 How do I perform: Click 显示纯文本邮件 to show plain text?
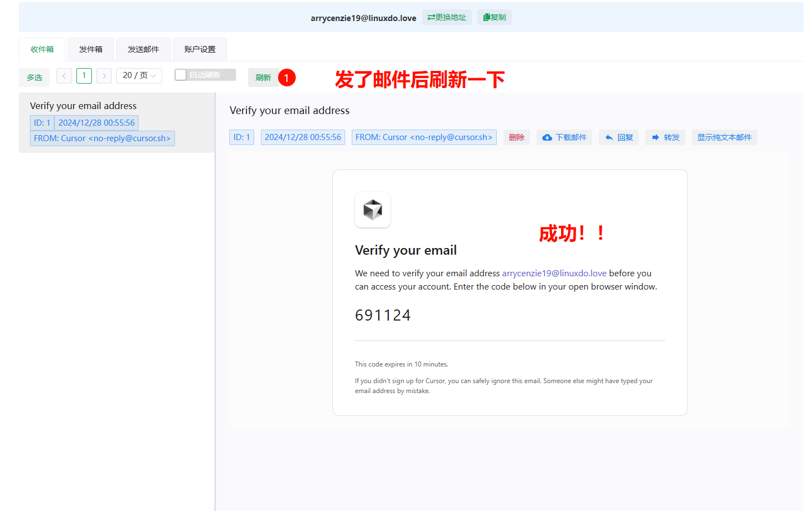click(724, 137)
